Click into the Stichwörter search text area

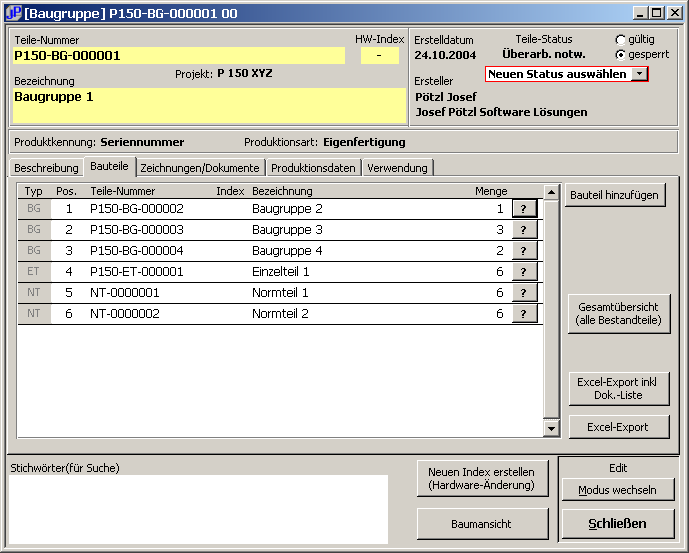(198, 509)
